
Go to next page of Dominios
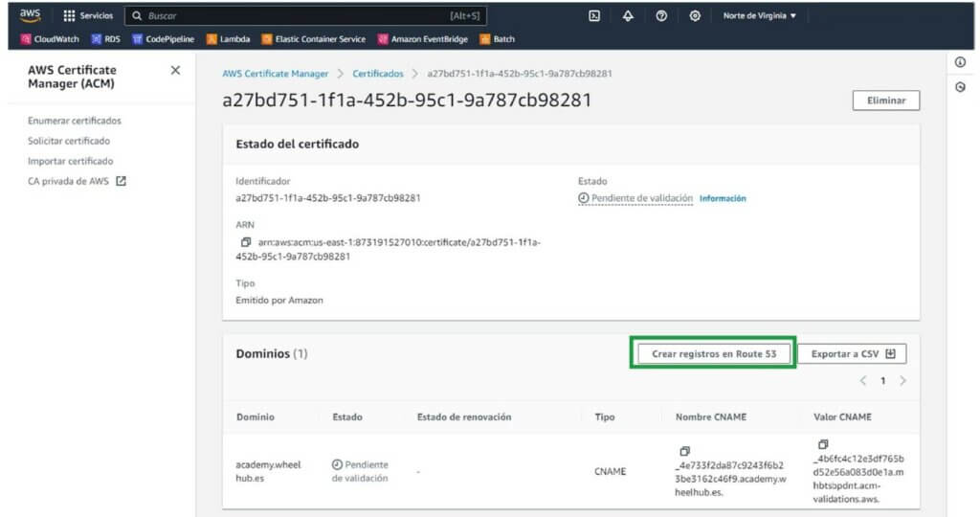pyautogui.click(x=902, y=381)
